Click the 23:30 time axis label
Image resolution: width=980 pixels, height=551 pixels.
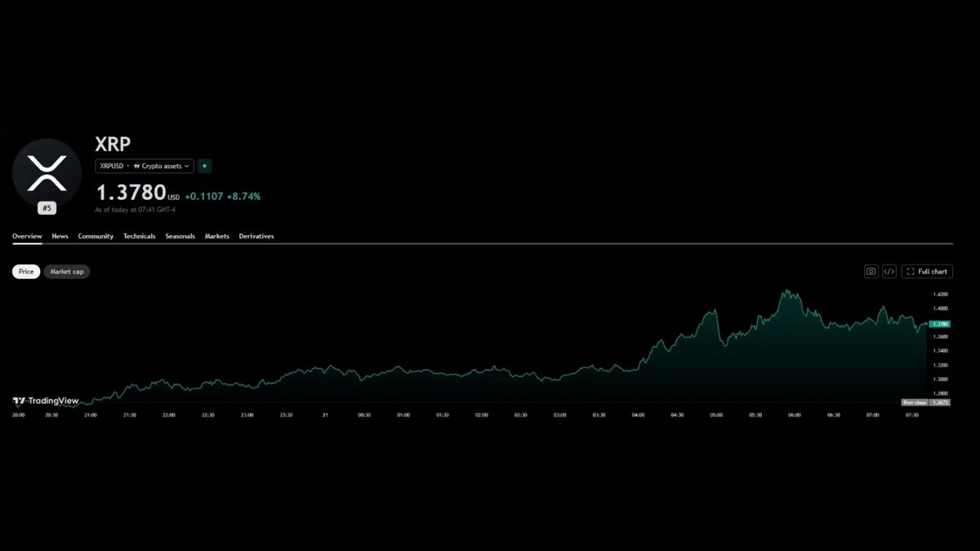click(286, 415)
